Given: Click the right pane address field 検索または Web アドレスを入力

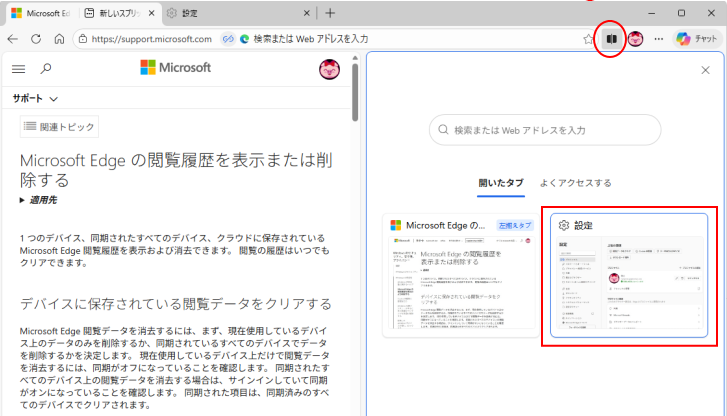Looking at the screenshot, I should pyautogui.click(x=311, y=39).
